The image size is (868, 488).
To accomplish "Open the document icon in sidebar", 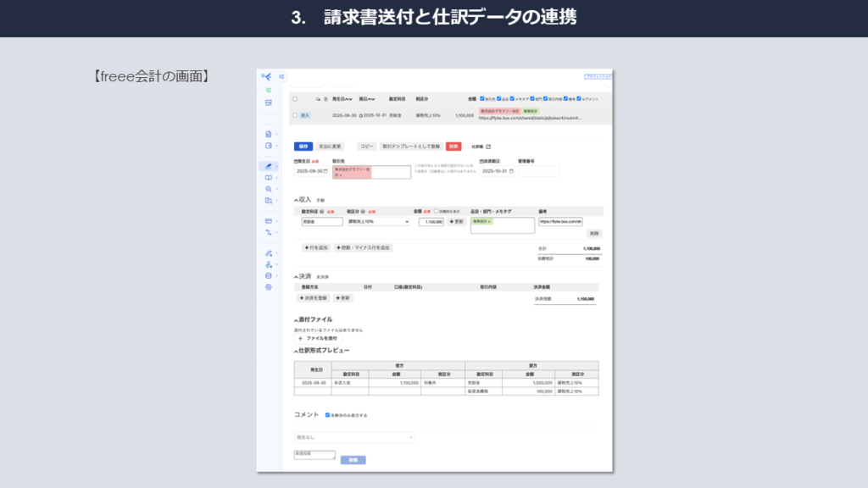I will 269,134.
